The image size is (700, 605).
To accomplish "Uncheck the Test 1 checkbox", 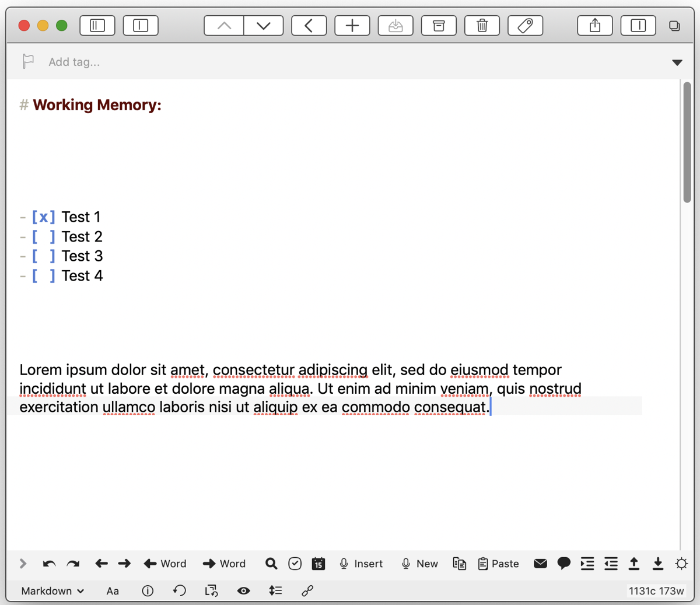I will pyautogui.click(x=44, y=217).
